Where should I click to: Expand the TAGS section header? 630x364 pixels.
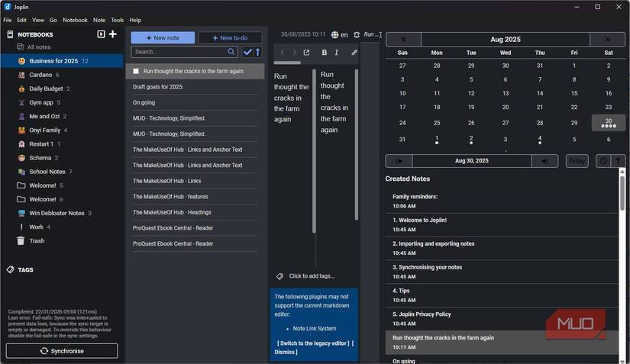tap(25, 269)
